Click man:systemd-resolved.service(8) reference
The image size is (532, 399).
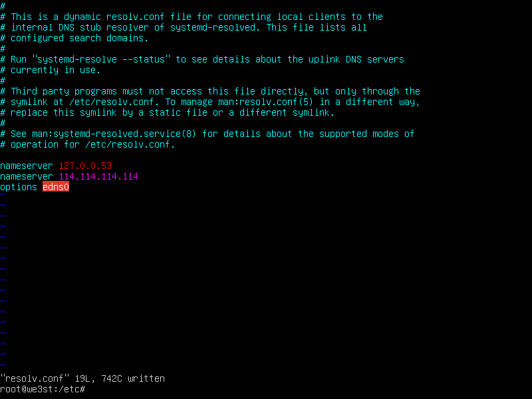(x=114, y=134)
